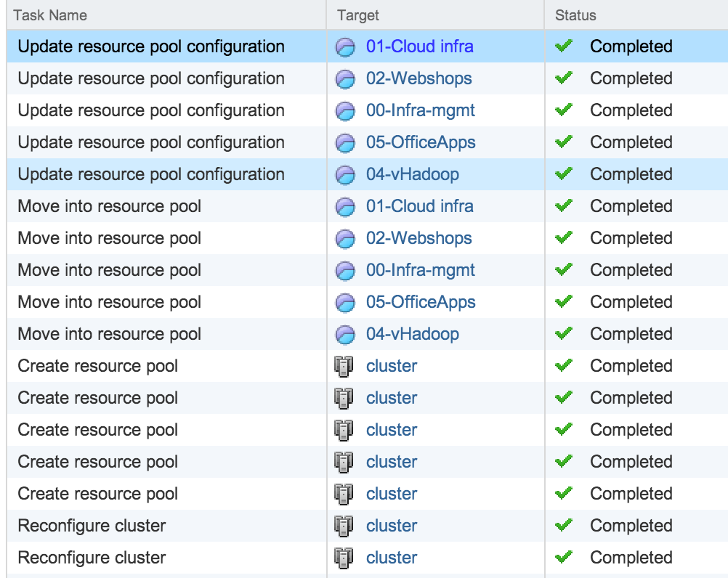Click the cluster icon on the Reconfigure cluster row
The image size is (728, 578).
pos(341,526)
